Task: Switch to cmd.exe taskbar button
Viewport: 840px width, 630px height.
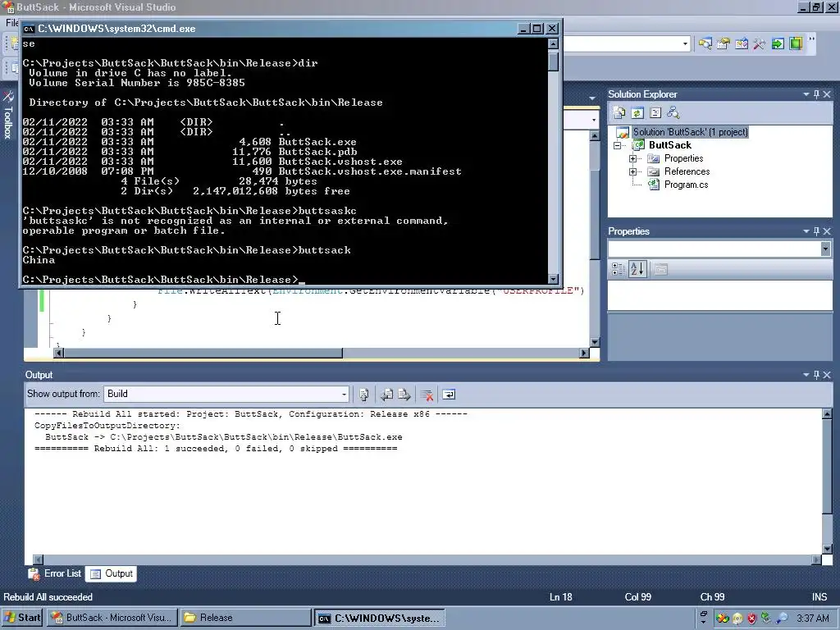Action: pyautogui.click(x=379, y=619)
